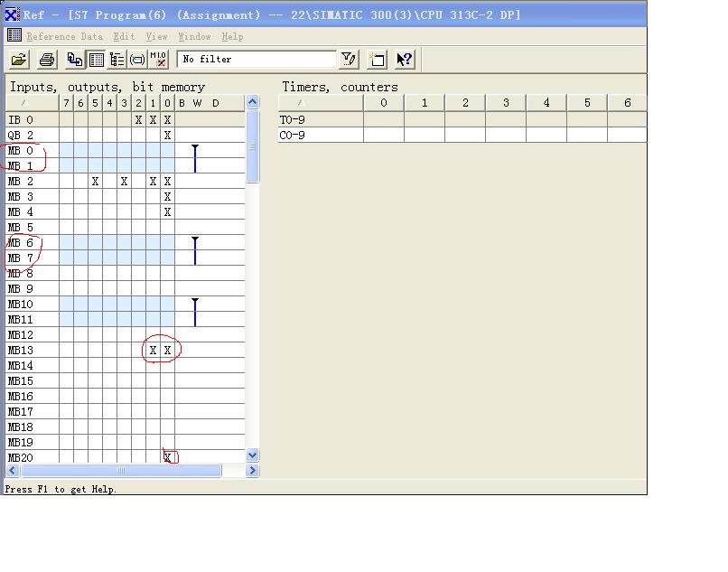Screen dimensions: 728x572
Task: Open the Window menu
Action: pos(194,36)
